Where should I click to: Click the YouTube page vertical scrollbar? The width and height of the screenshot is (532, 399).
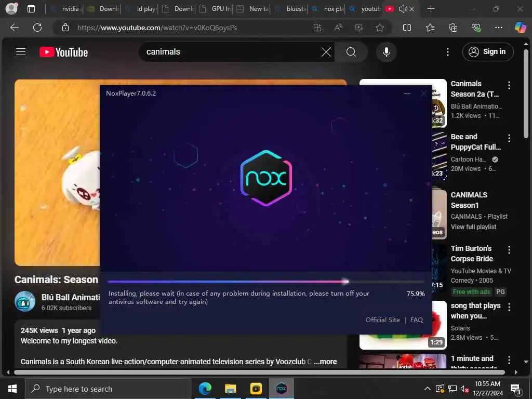click(x=526, y=94)
